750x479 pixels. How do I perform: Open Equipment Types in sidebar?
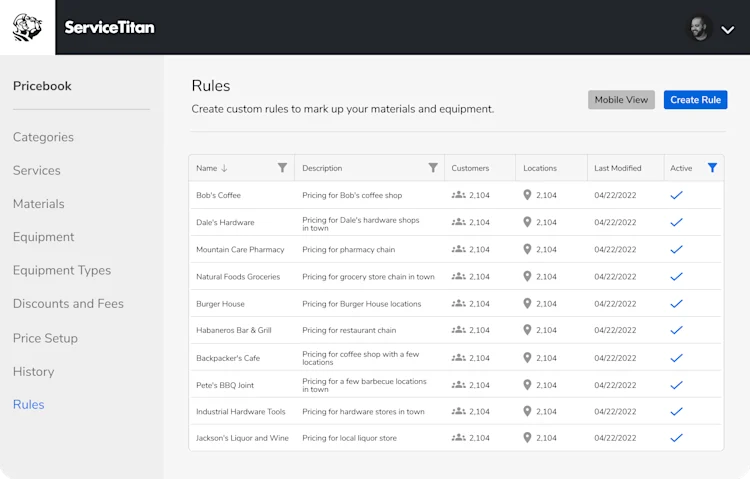point(62,270)
